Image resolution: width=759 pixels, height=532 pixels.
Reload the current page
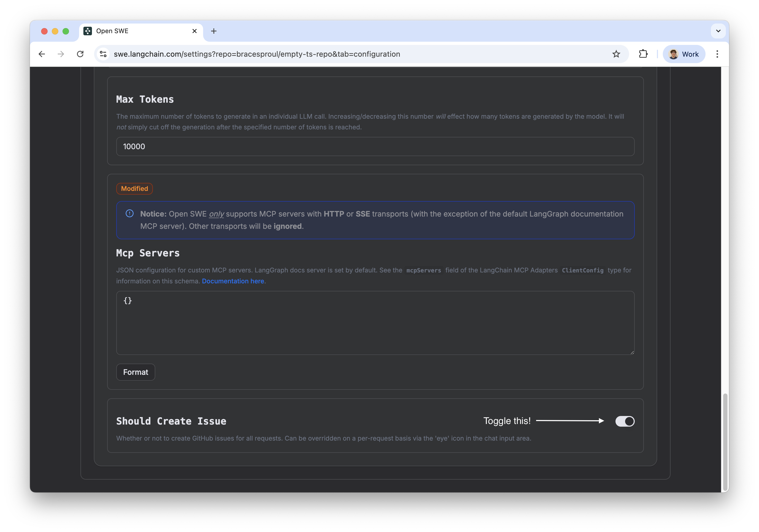click(80, 54)
